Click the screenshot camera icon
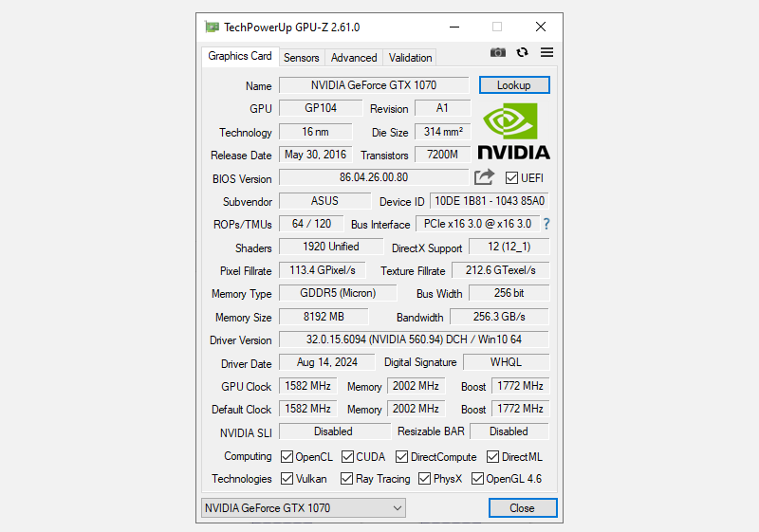The height and width of the screenshot is (532, 759). [x=498, y=53]
